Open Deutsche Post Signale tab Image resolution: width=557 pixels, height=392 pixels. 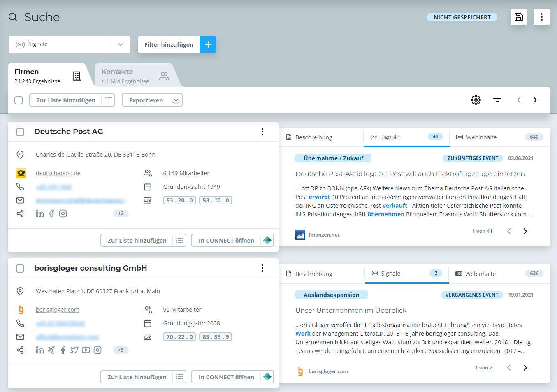[406, 137]
